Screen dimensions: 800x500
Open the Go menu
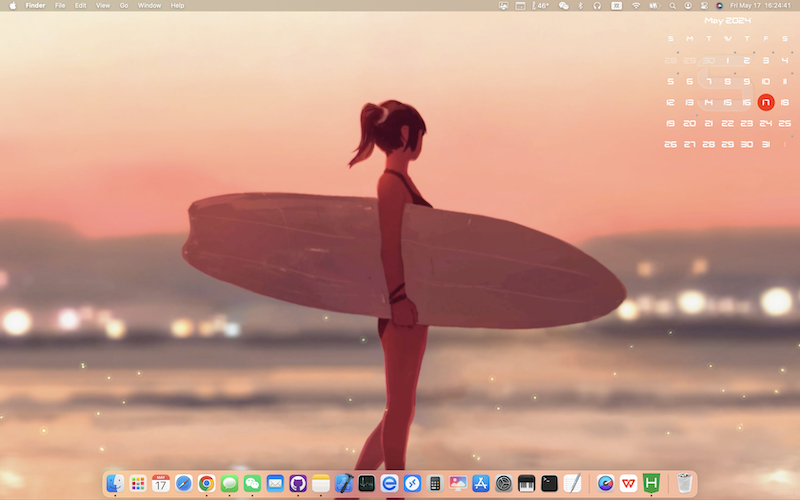click(124, 6)
